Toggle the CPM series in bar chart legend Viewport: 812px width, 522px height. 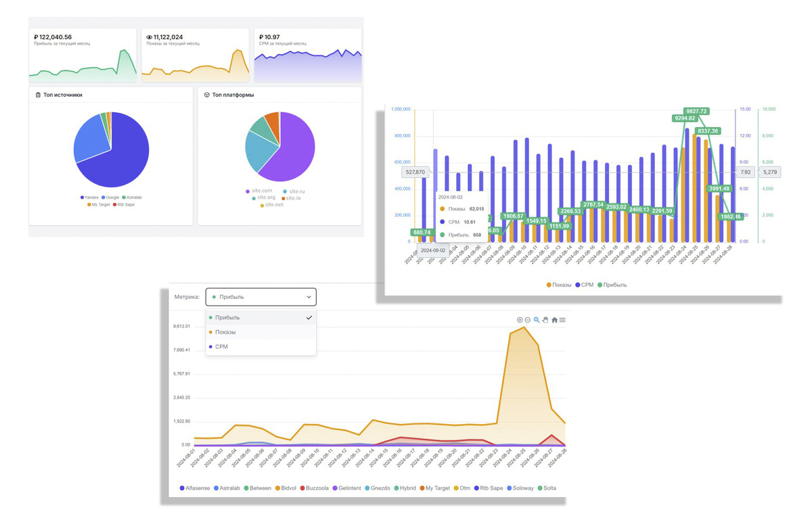(x=583, y=285)
